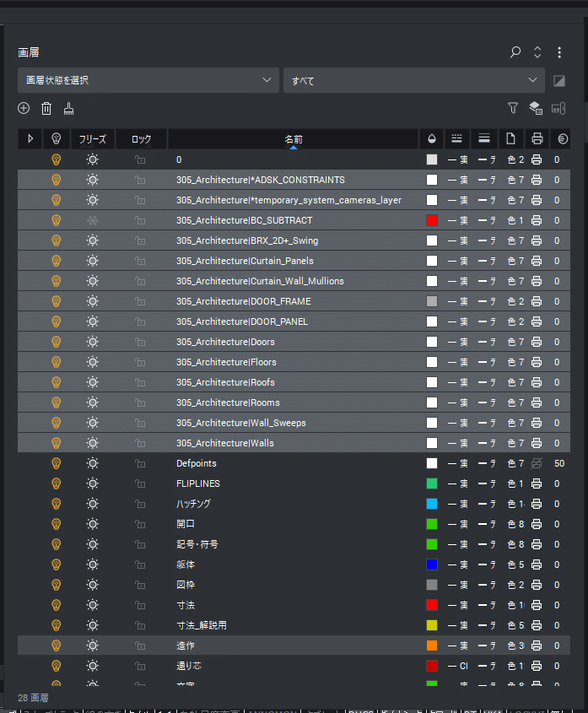Click the new layer plus icon
The height and width of the screenshot is (713, 588).
pyautogui.click(x=24, y=108)
